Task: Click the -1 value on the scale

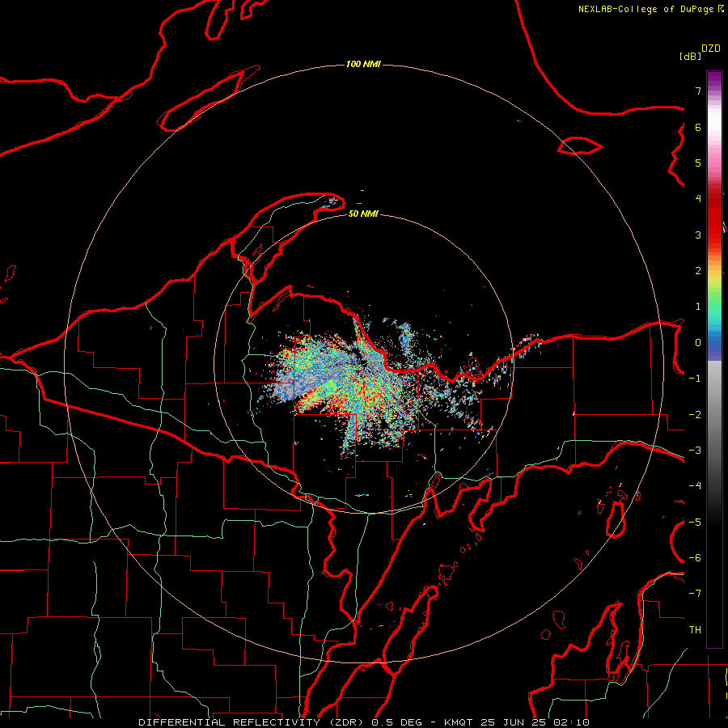Action: (695, 379)
